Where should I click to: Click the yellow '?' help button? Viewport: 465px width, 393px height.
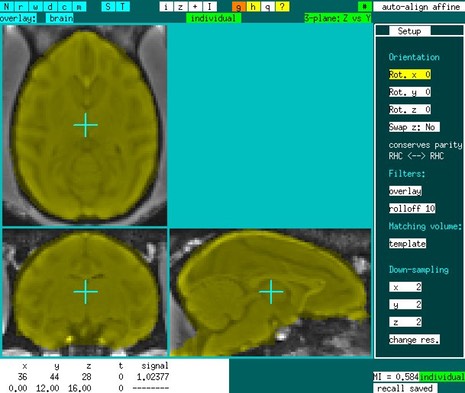click(x=282, y=7)
